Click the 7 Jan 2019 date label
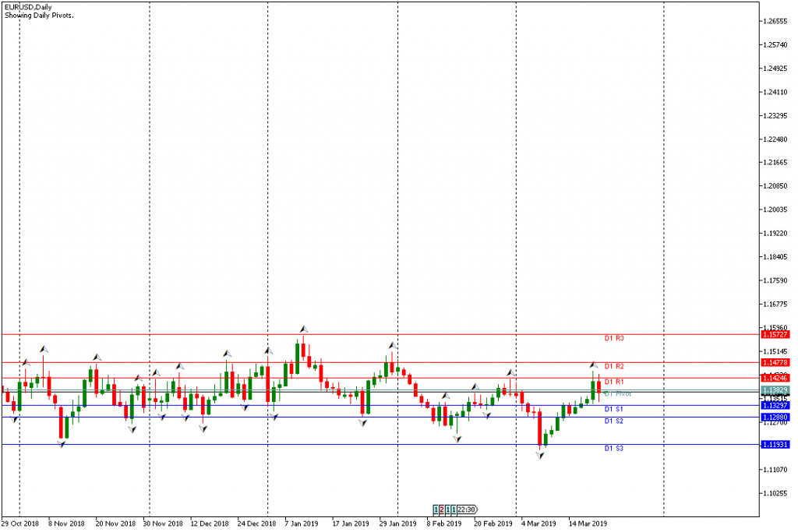Screen dimensions: 798x532 [x=302, y=523]
